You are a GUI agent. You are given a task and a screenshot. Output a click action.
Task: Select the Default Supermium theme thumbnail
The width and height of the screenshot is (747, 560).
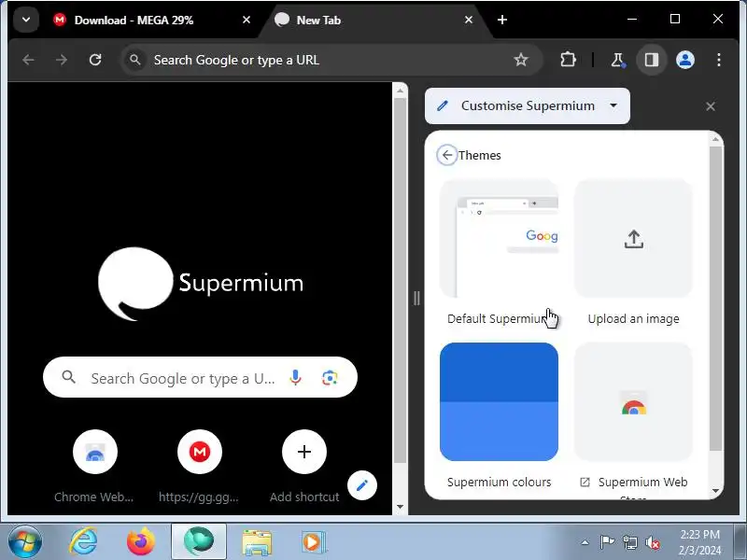coord(499,238)
